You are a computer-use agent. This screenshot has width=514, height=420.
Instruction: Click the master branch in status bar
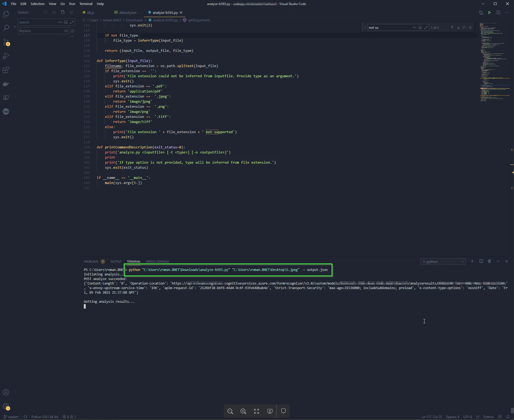click(x=11, y=417)
